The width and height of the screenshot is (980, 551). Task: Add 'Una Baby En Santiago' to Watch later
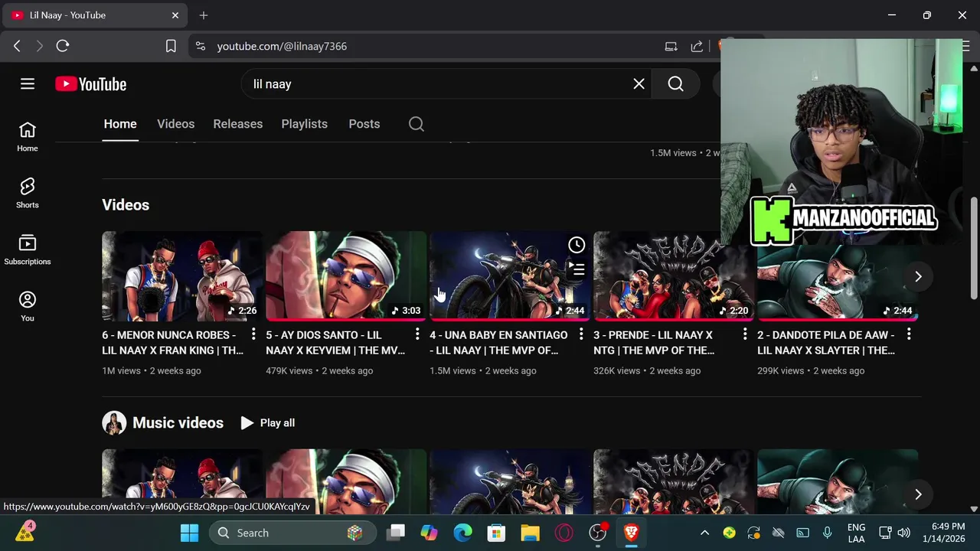tap(577, 245)
